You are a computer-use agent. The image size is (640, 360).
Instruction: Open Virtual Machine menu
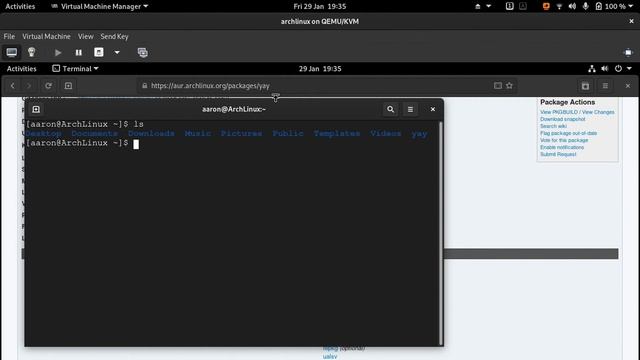[46, 36]
